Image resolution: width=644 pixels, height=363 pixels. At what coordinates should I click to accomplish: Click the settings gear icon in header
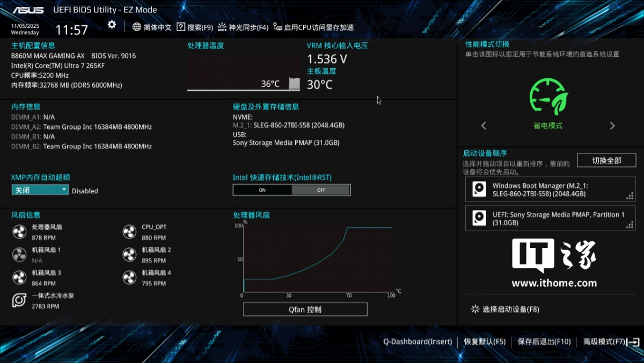coord(112,25)
